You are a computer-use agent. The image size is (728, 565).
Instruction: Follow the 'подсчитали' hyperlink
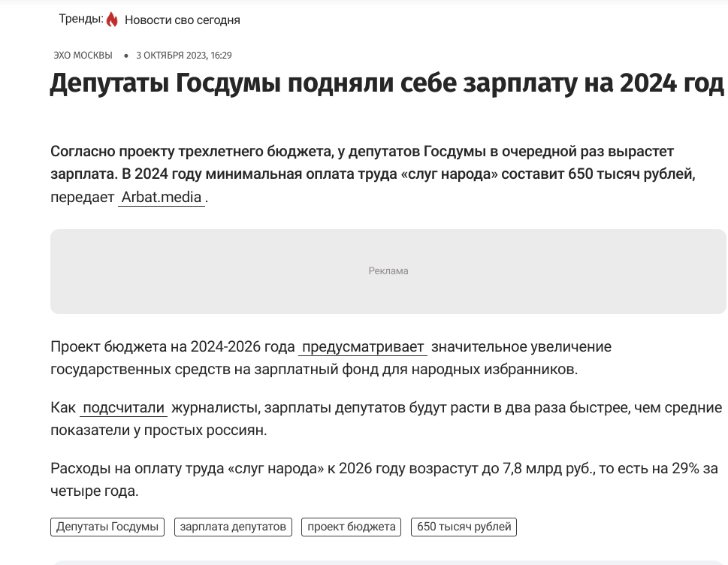click(x=123, y=408)
